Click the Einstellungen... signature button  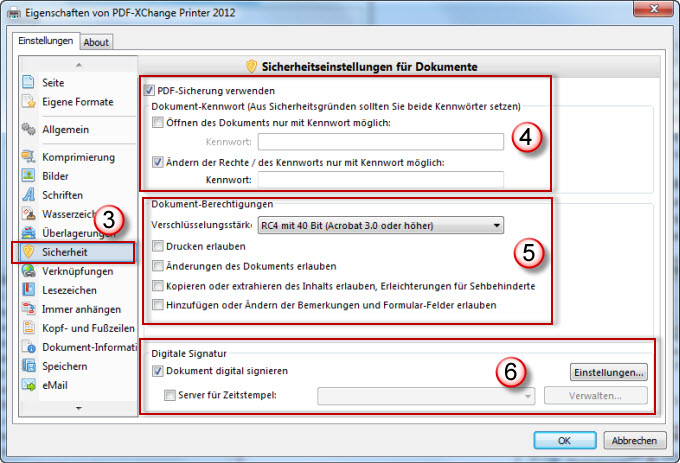pos(608,372)
